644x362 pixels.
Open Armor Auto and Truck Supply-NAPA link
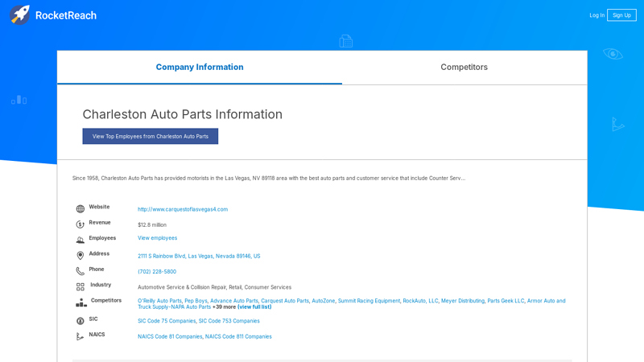[547, 301]
